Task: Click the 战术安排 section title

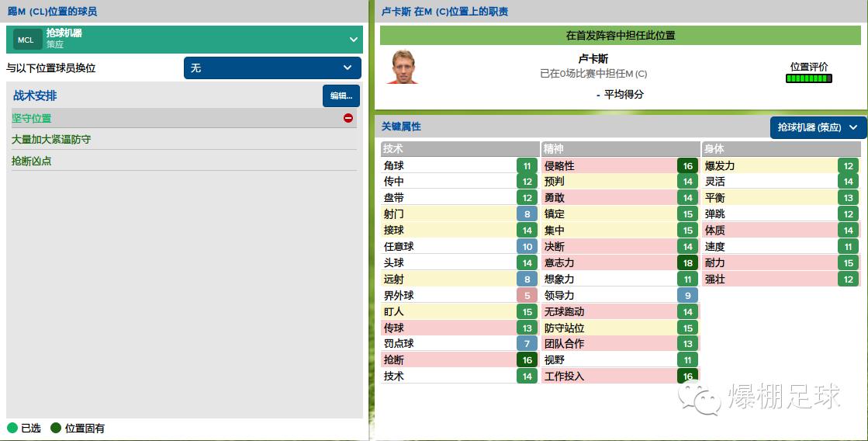Action: (x=35, y=95)
